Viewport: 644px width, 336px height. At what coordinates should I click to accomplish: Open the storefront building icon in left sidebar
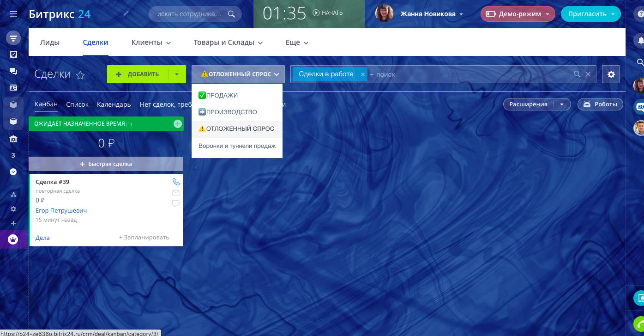click(x=13, y=139)
